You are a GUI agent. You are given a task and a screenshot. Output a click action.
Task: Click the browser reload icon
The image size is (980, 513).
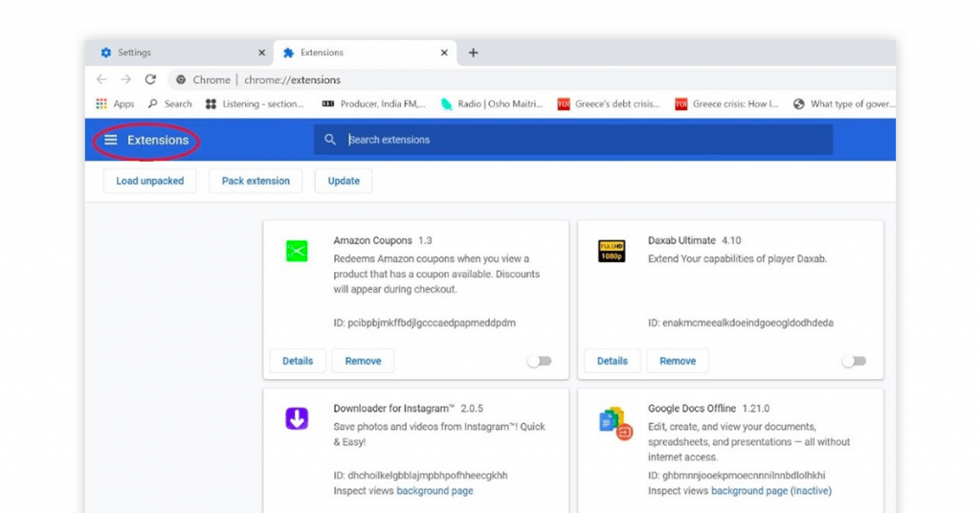(x=150, y=79)
